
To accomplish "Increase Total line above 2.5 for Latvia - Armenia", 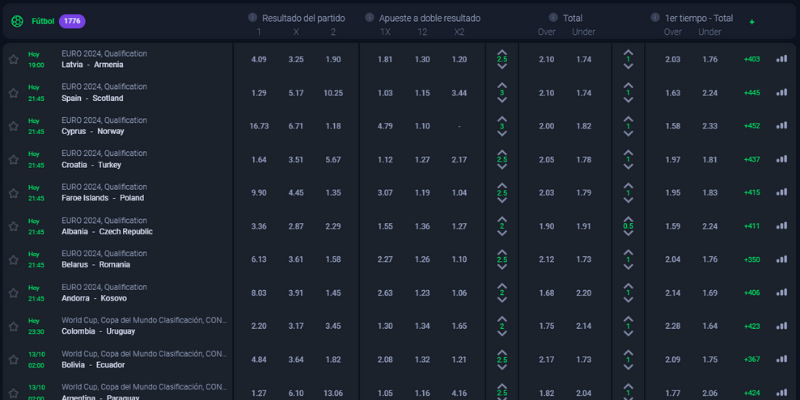I will tap(502, 52).
